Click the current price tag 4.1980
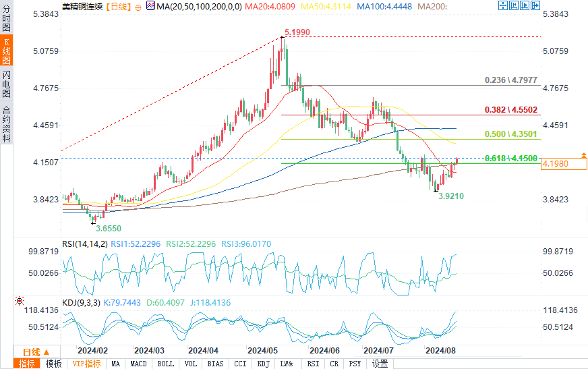This screenshot has width=588, height=369. 564,163
